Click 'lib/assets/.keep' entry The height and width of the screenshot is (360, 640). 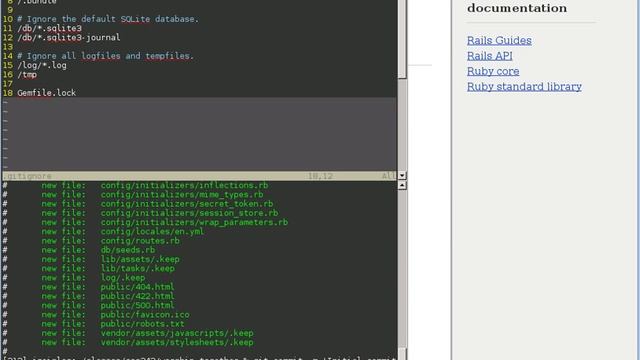140,259
